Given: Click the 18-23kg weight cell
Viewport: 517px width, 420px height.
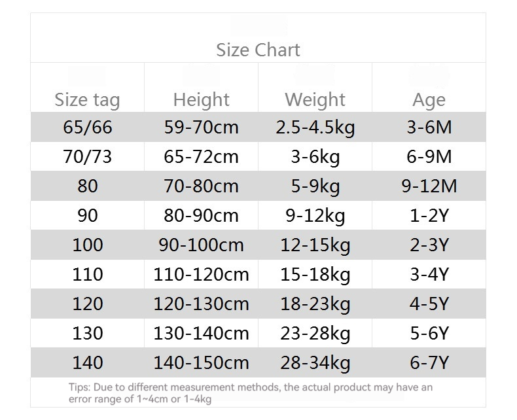Looking at the screenshot, I should pyautogui.click(x=315, y=304).
